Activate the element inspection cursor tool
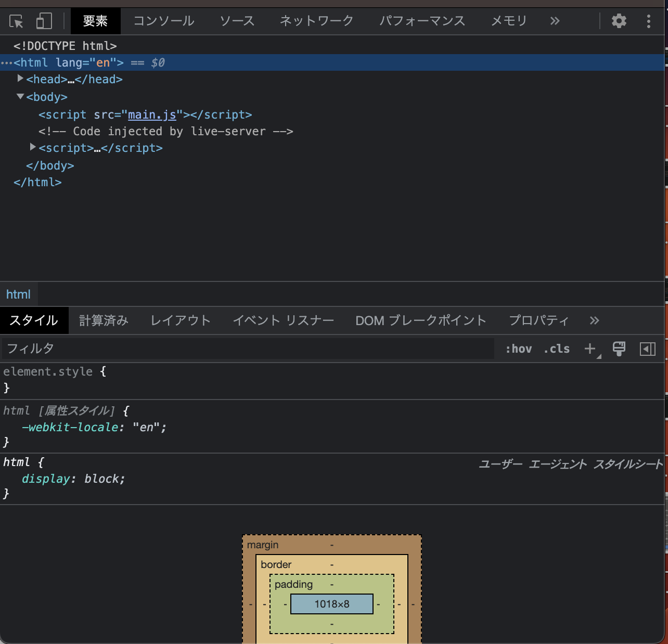Screen dimensions: 668x644 (x=16, y=21)
